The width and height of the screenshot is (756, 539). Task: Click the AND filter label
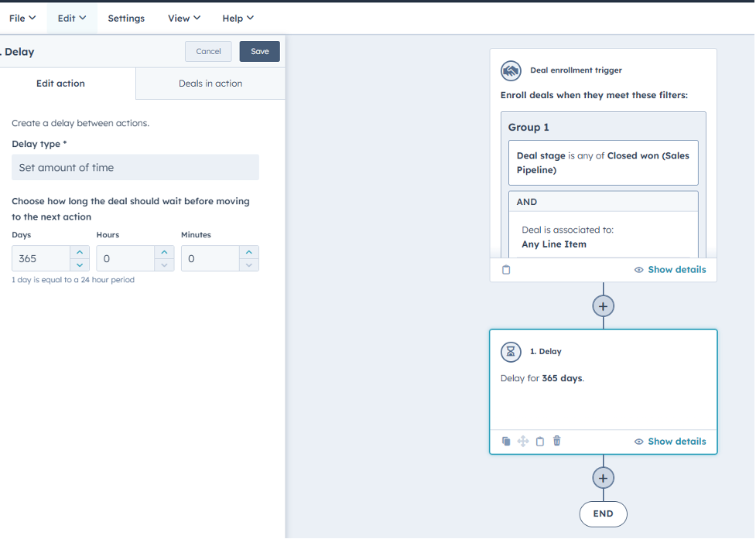[526, 202]
